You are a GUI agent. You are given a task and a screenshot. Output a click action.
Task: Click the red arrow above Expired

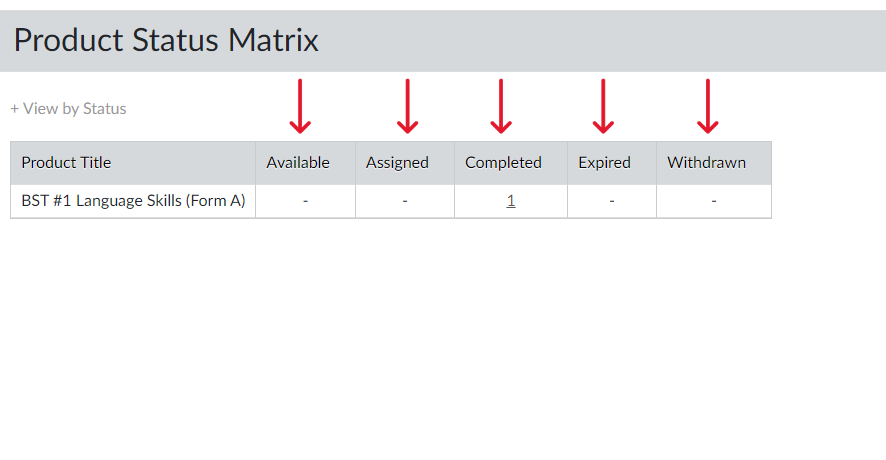click(x=603, y=106)
